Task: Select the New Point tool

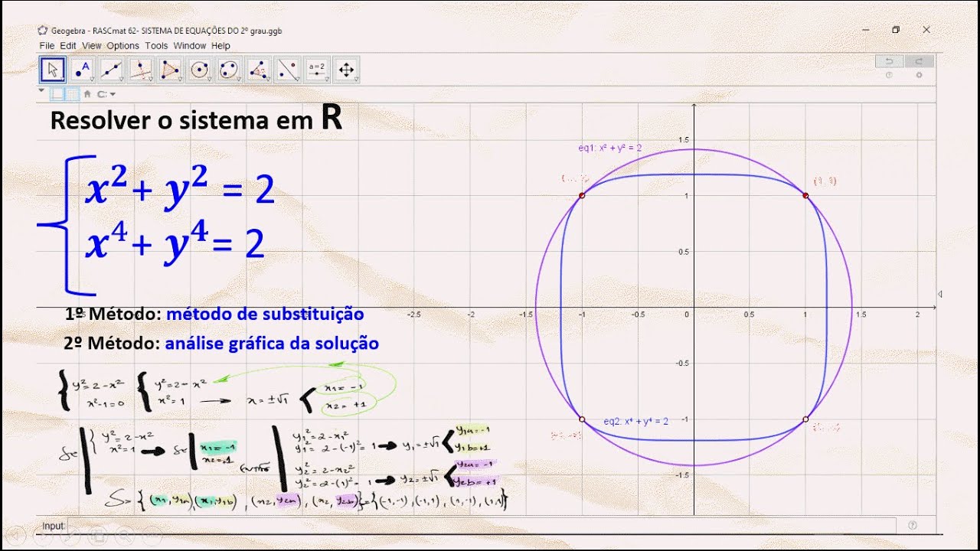Action: (82, 70)
